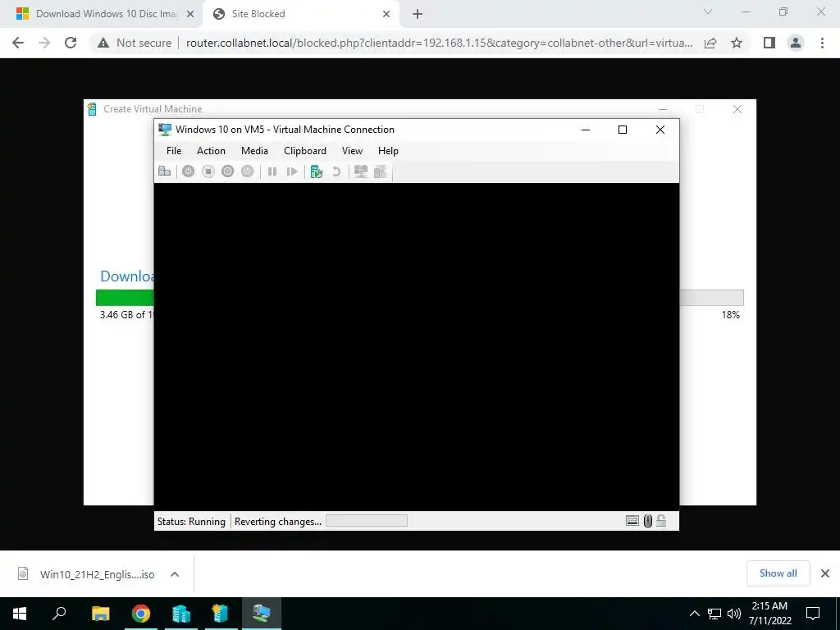Send Ctrl+Alt+Delete via the toolbar icon
This screenshot has height=630, width=840.
click(x=164, y=171)
